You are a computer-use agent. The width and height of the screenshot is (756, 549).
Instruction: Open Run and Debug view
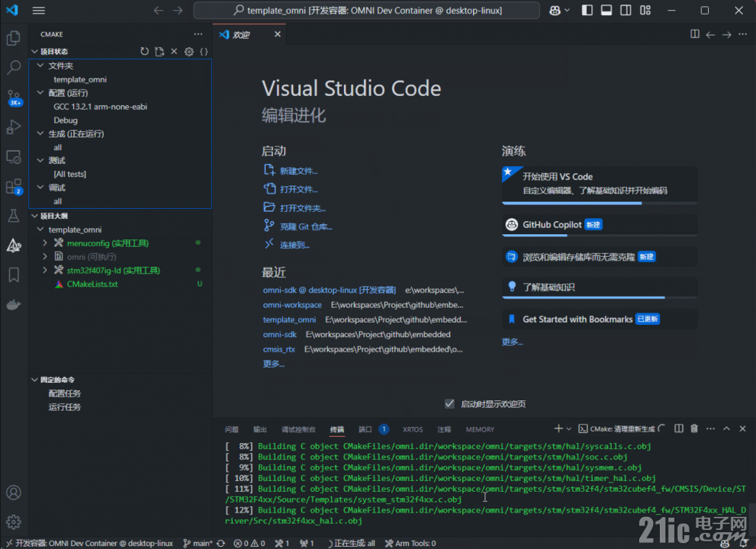click(x=14, y=127)
